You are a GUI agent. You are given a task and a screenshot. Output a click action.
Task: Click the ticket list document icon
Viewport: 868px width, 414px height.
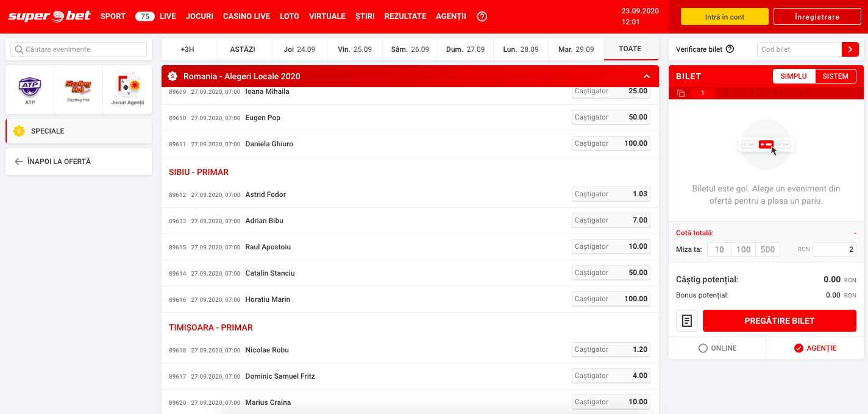pyautogui.click(x=687, y=321)
